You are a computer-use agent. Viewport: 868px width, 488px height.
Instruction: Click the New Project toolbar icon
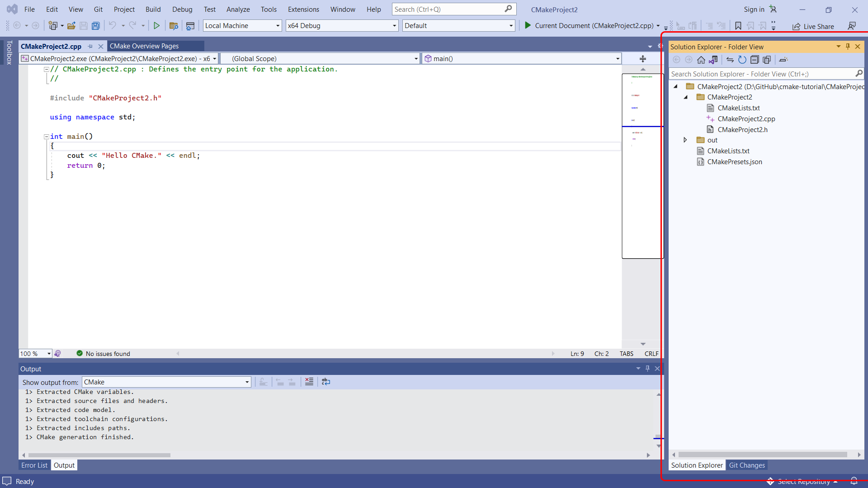click(53, 26)
